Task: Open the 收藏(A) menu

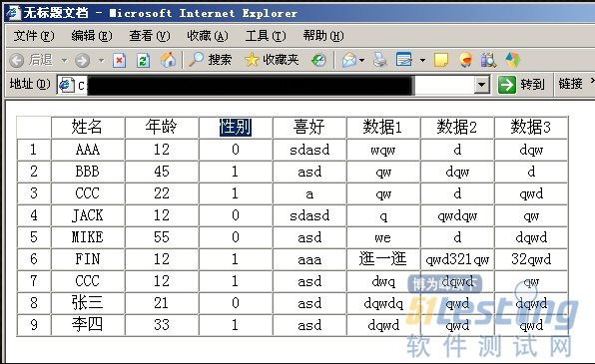Action: (x=208, y=36)
